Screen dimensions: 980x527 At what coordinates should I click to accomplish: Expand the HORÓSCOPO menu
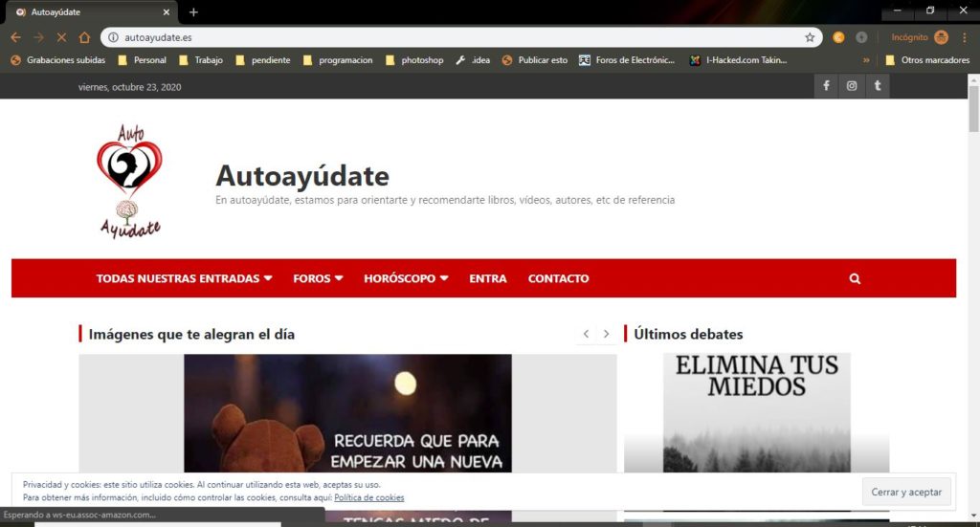(406, 278)
